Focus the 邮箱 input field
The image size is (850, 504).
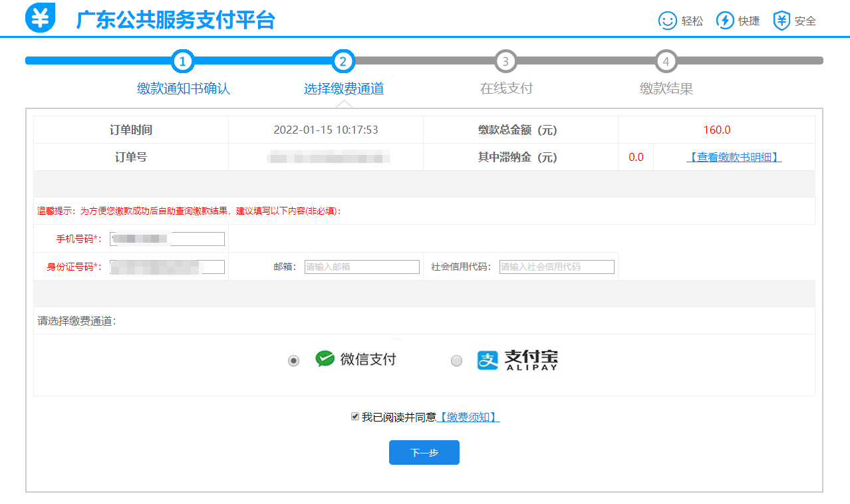point(362,267)
